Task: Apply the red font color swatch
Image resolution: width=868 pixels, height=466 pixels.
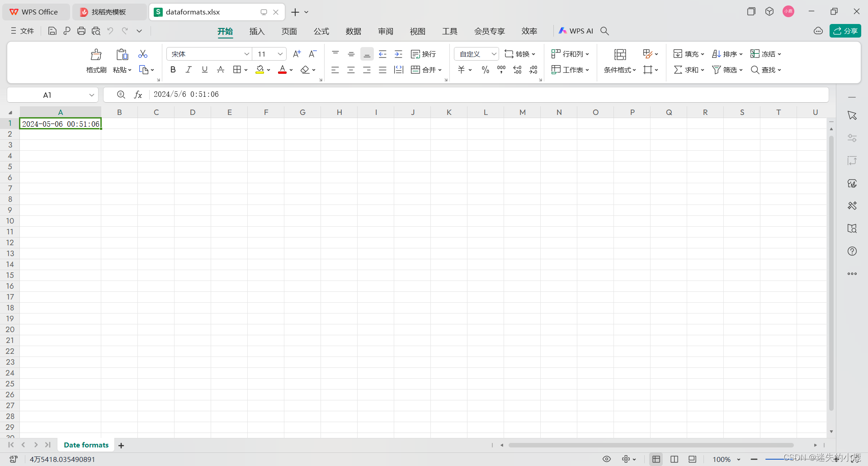Action: (x=283, y=70)
